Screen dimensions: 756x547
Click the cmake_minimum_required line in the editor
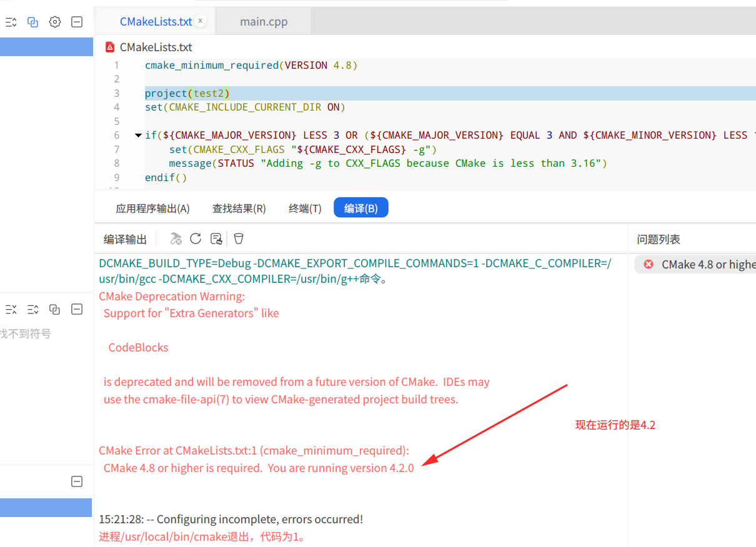pyautogui.click(x=251, y=66)
